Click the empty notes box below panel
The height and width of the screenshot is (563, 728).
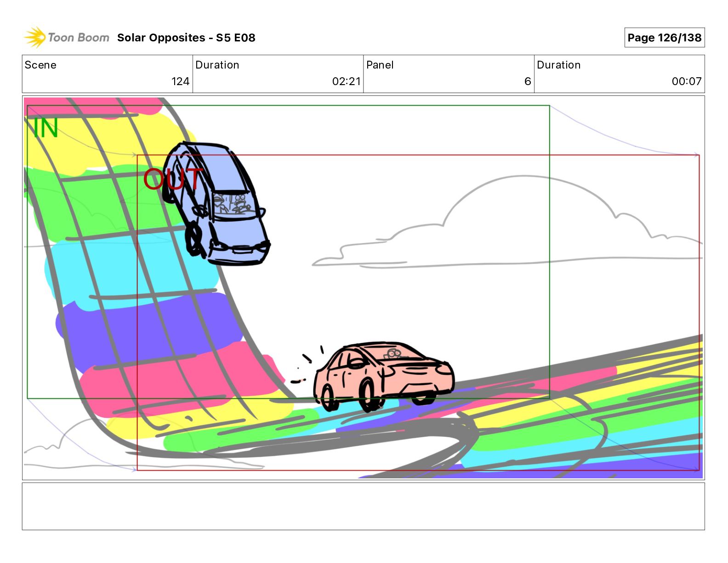[363, 506]
